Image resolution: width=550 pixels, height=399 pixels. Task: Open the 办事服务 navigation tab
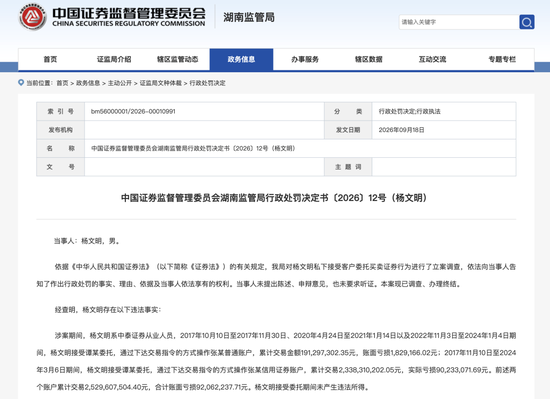coord(305,59)
